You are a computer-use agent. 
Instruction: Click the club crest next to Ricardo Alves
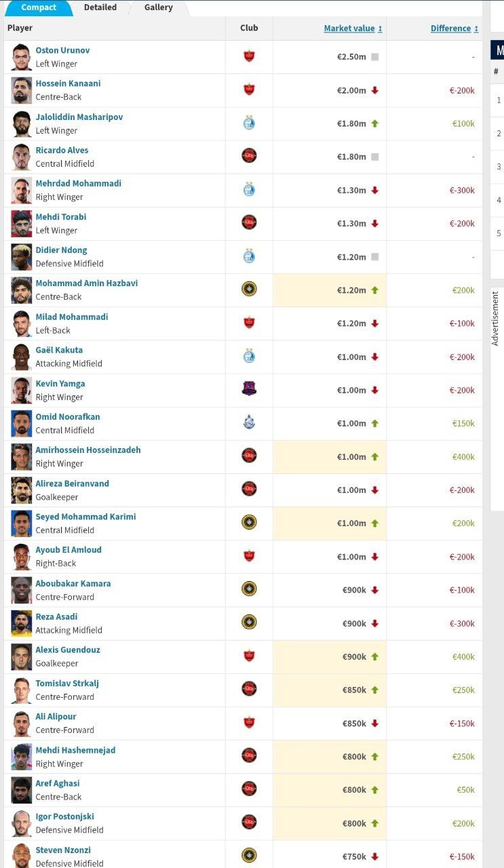248,157
